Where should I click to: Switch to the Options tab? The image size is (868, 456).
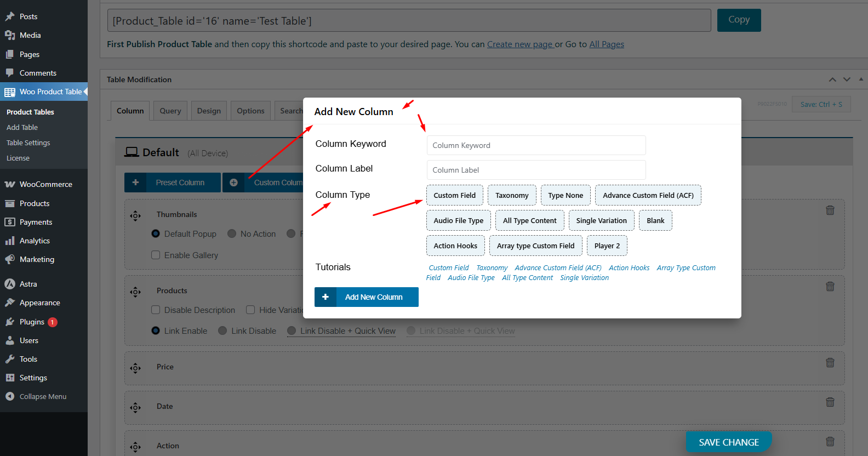pyautogui.click(x=250, y=111)
